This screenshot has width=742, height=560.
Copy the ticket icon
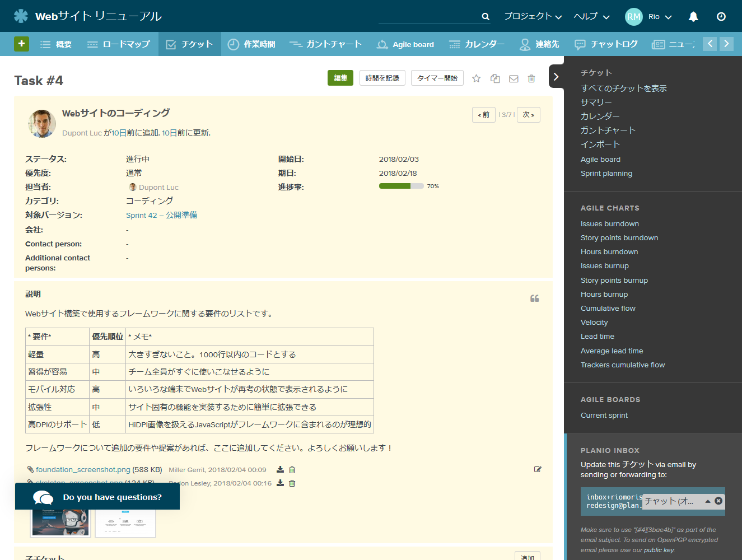tap(495, 78)
